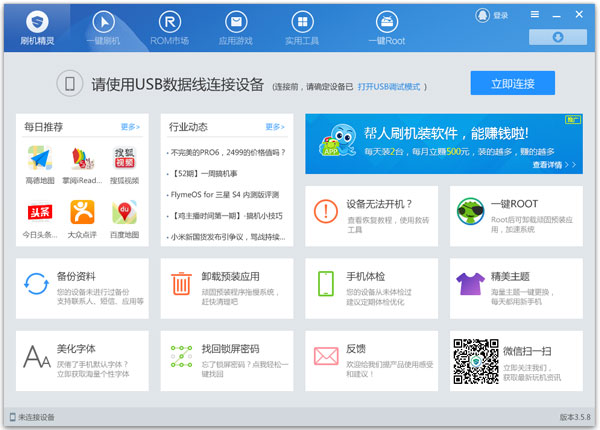600x430 pixels.
Task: Open the FlymeOS for 三星 S4 news item
Action: point(223,195)
